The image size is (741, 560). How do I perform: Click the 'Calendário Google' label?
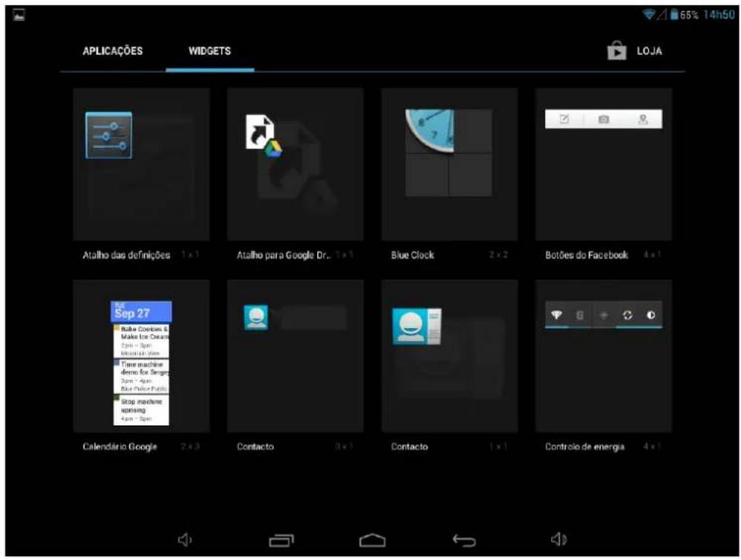point(120,446)
